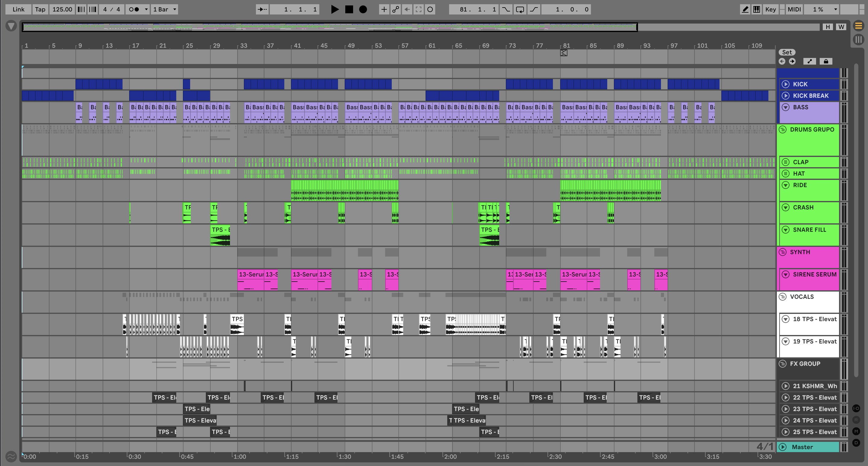Viewport: 868px width, 466px height.
Task: Click the Re-enable Automation arrow icon
Action: click(407, 9)
